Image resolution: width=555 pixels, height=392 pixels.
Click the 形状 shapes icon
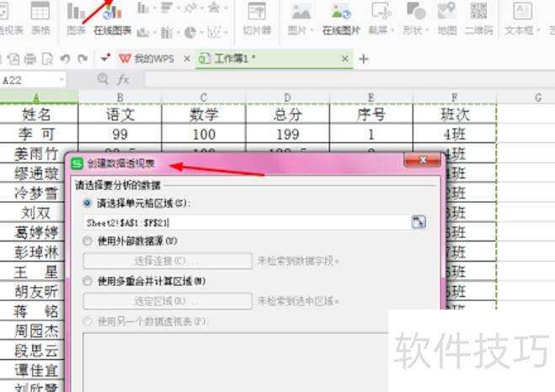415,11
